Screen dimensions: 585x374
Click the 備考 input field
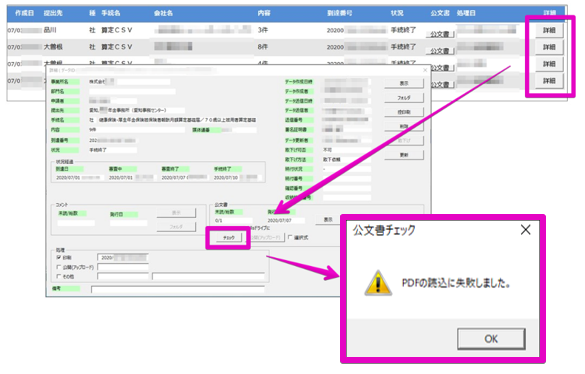tap(178, 289)
